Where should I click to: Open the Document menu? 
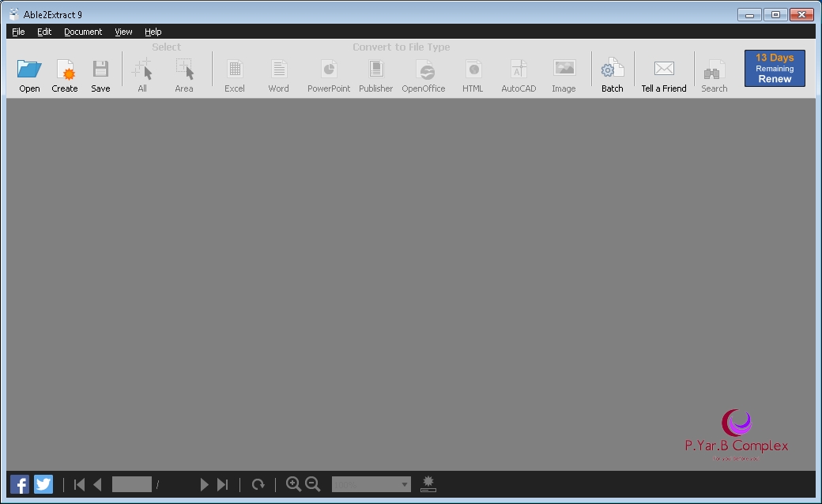pos(83,32)
